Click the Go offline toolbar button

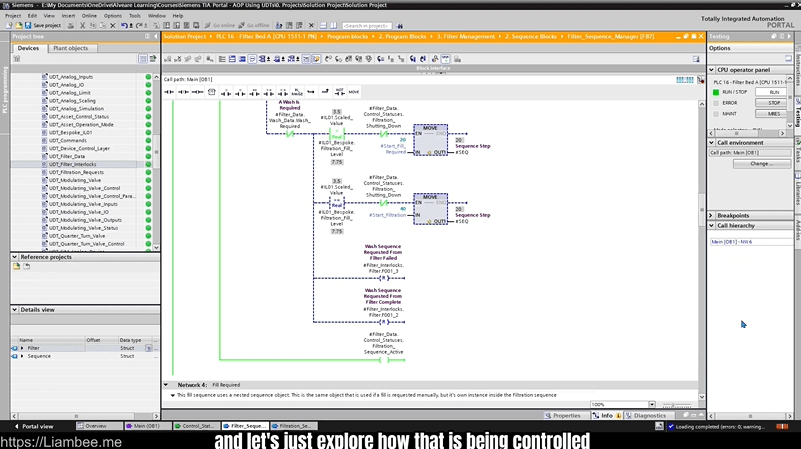(x=254, y=25)
